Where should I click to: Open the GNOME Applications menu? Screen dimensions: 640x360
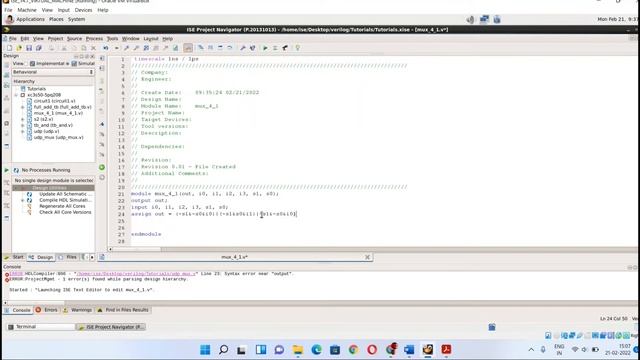coord(30,19)
